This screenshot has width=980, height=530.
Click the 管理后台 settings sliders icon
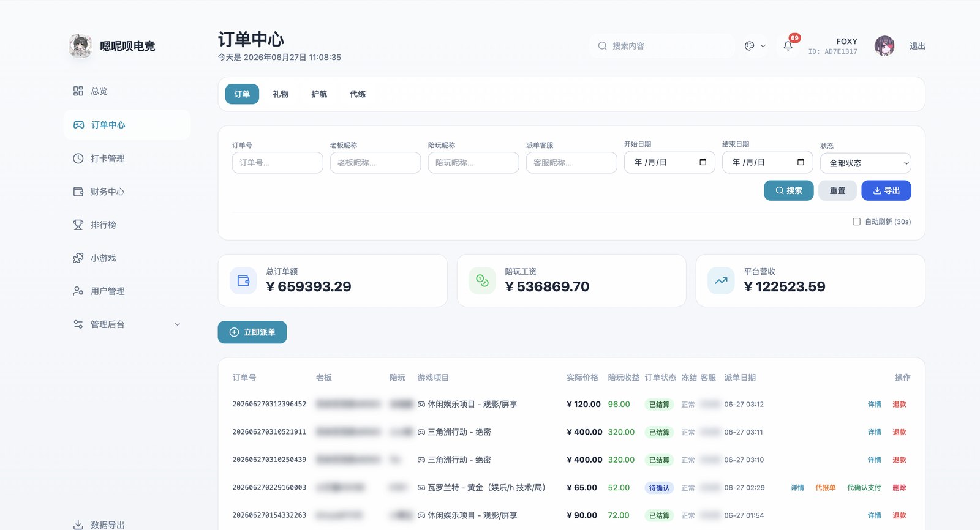(x=78, y=324)
